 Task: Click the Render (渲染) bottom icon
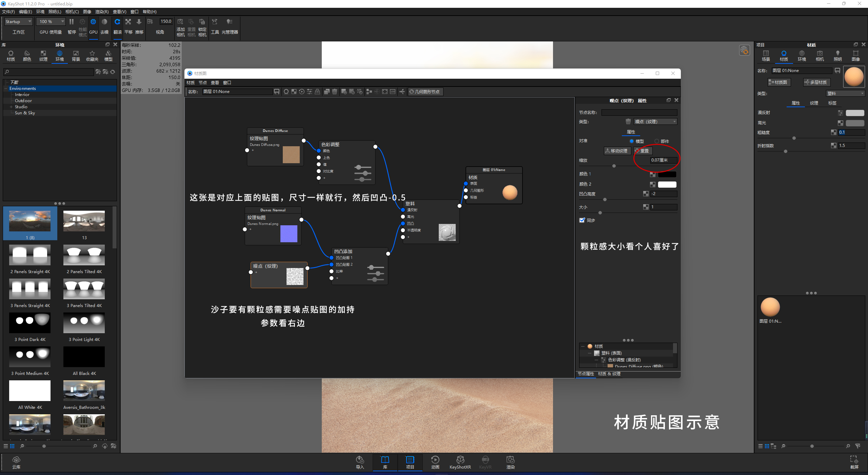[510, 460]
